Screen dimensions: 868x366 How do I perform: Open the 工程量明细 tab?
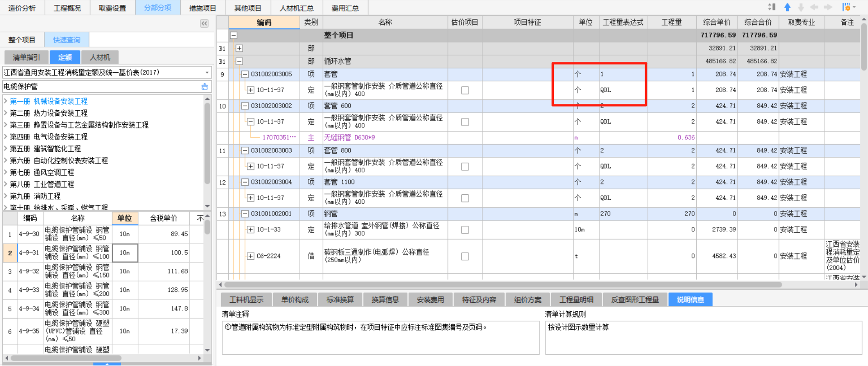point(576,300)
